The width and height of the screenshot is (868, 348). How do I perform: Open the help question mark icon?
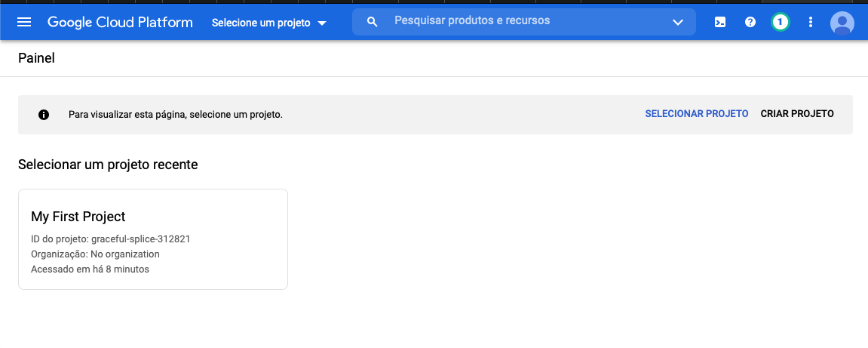[750, 22]
